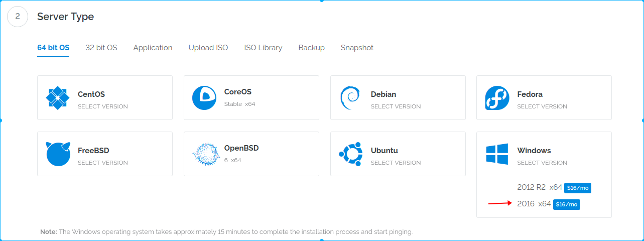Click the Windows logo icon
The height and width of the screenshot is (241, 644).
tap(497, 154)
